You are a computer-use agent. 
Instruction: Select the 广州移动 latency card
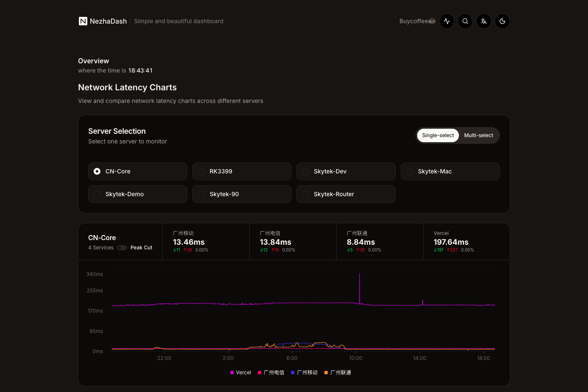pyautogui.click(x=206, y=242)
